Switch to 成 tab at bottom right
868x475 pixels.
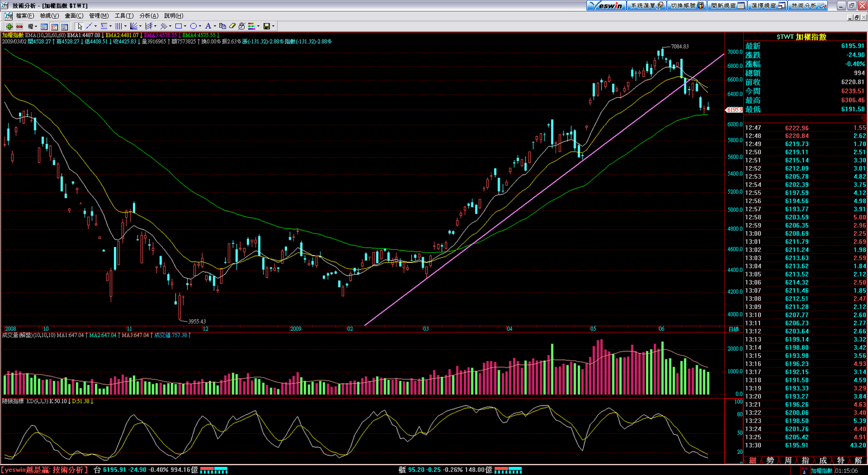point(822,460)
